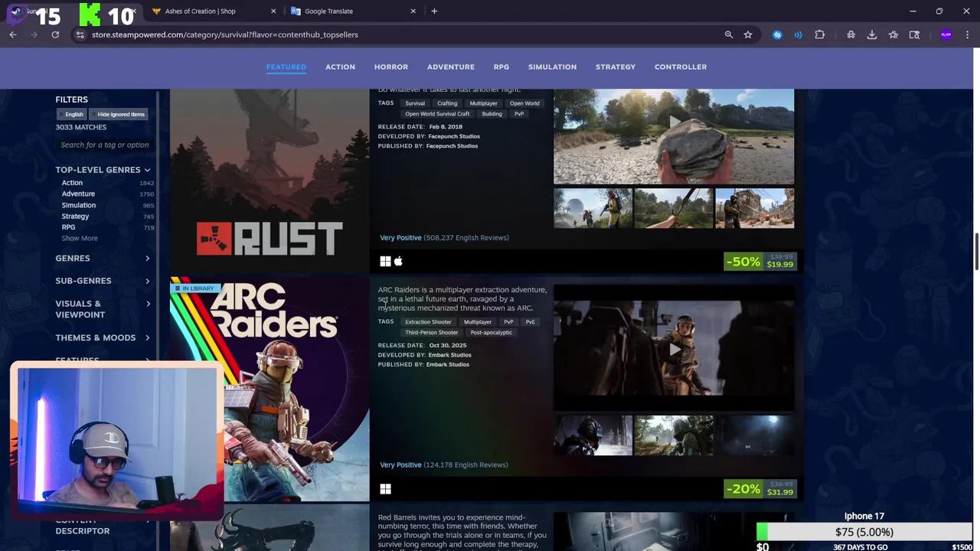Filter by Adventure genre
The height and width of the screenshot is (551, 980).
tap(78, 194)
